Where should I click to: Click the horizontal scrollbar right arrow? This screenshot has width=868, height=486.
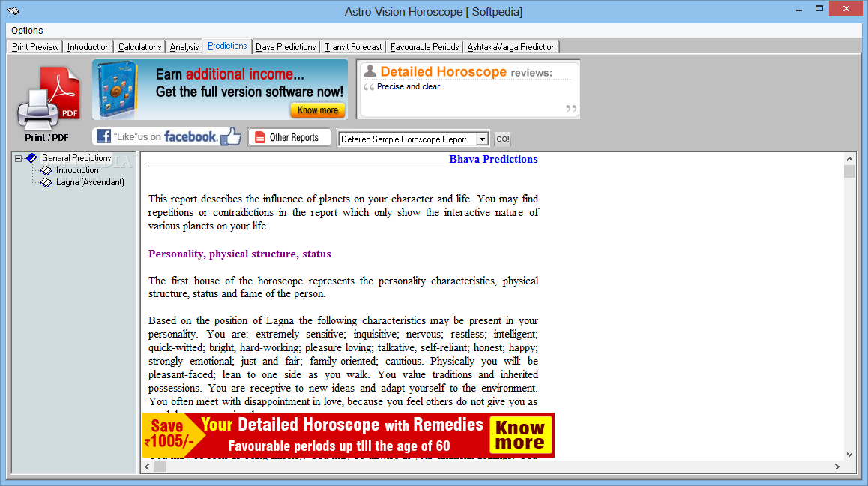(837, 467)
